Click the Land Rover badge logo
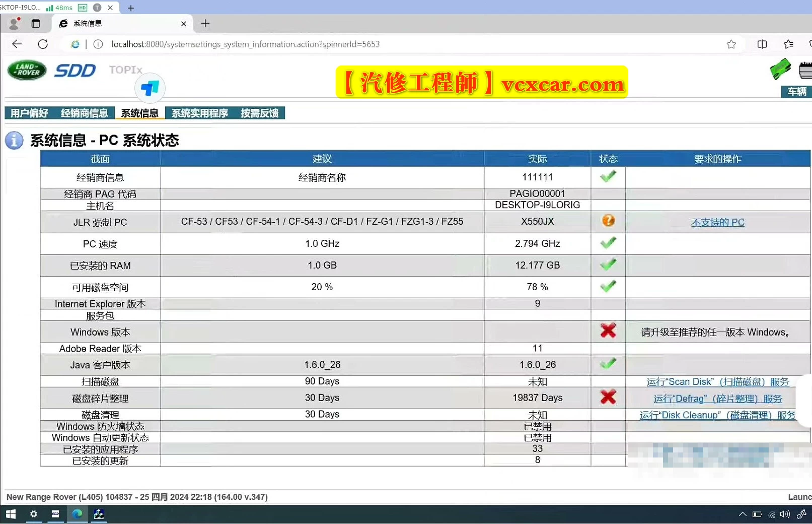 tap(26, 70)
